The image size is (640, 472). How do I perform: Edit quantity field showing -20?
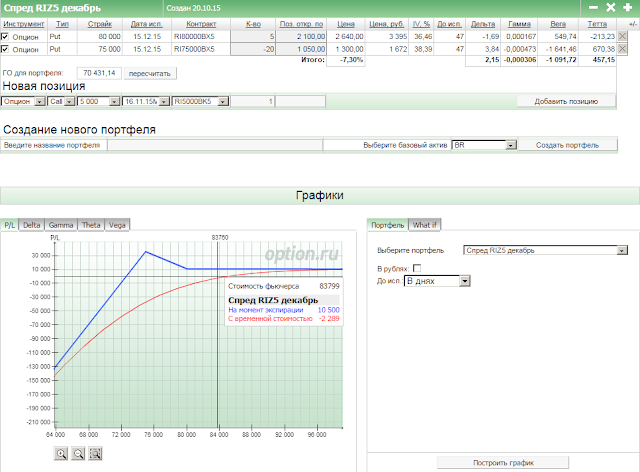tap(253, 49)
